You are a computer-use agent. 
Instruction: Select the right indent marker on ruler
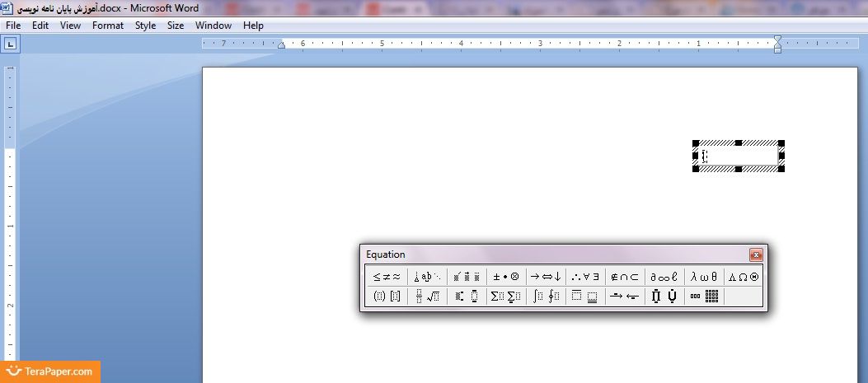tap(778, 44)
